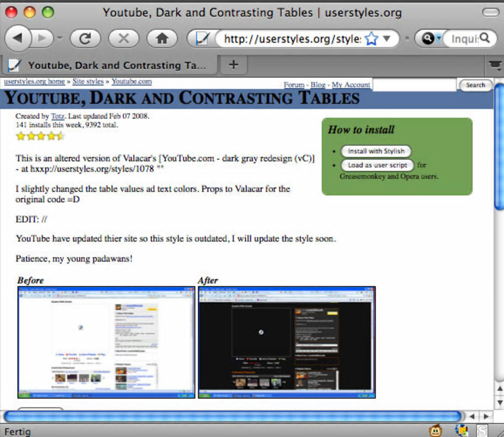Viewport: 504px width, 437px height.
Task: Go forward with the Forward arrow button
Action: (43, 38)
